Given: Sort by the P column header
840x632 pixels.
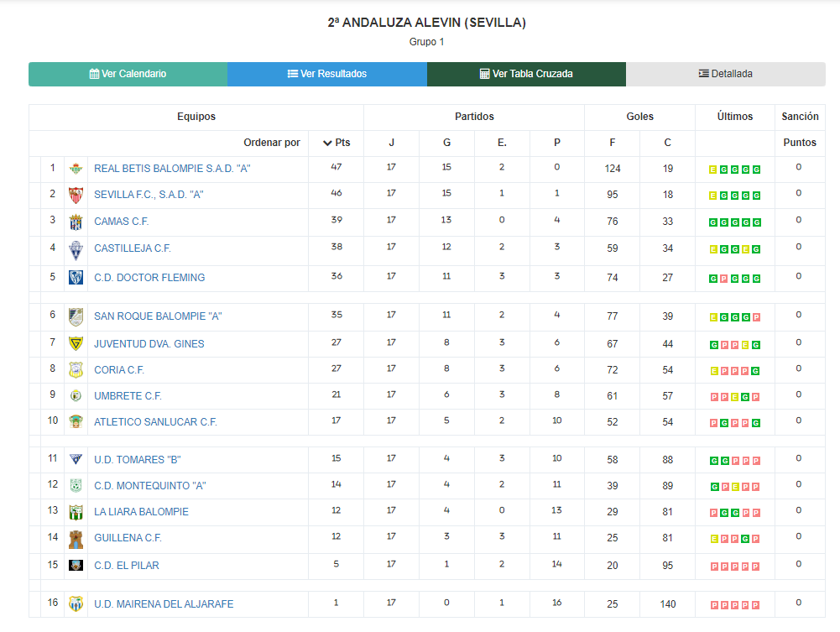Looking at the screenshot, I should pos(557,143).
